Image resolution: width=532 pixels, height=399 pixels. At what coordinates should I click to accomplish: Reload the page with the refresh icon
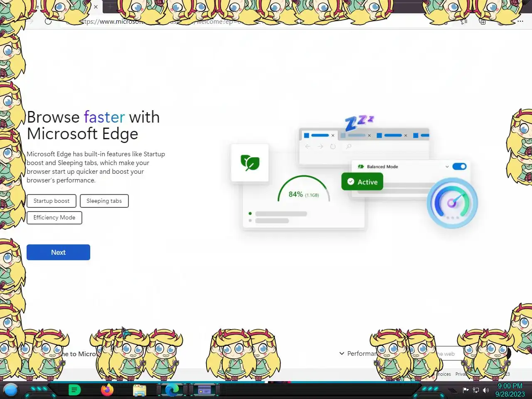point(48,21)
